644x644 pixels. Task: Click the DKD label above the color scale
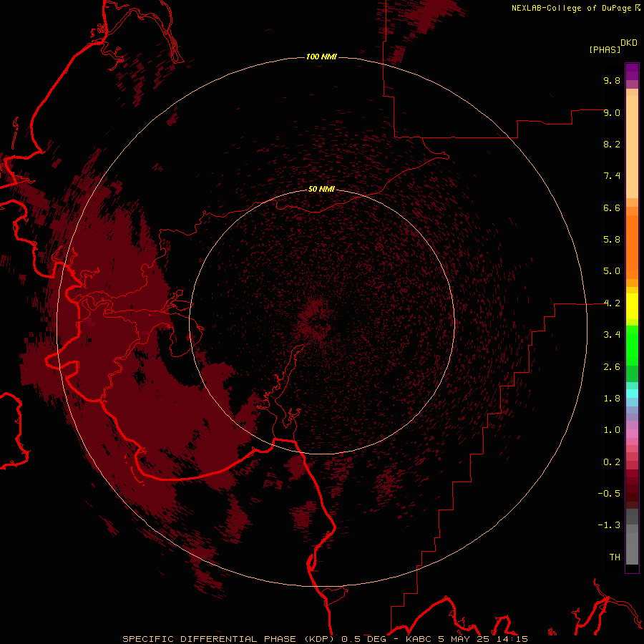click(x=629, y=43)
